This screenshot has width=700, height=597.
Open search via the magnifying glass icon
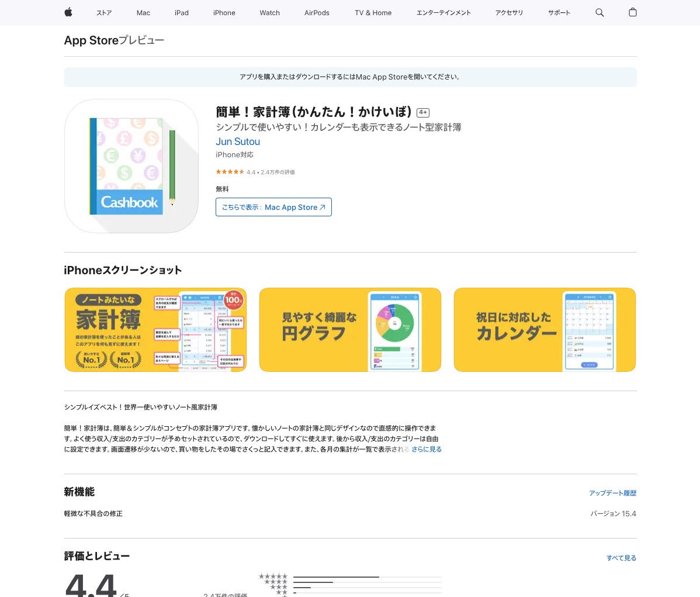click(x=599, y=13)
